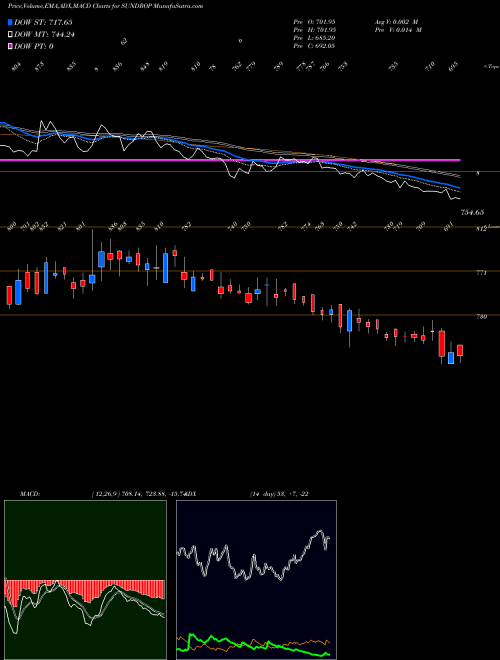
Task: Click the 'Pre O: 701.95' value
Action: coord(314,22)
